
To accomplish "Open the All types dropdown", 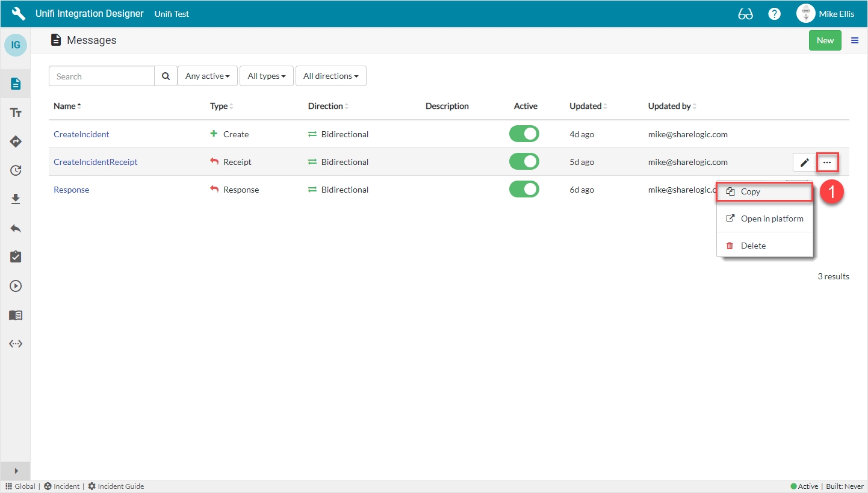I will tap(266, 76).
